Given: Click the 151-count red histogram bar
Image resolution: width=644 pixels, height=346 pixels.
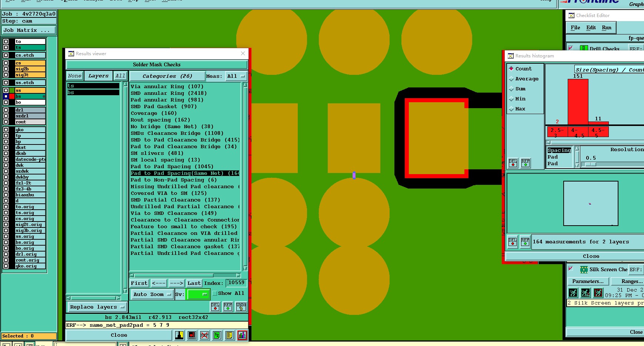Looking at the screenshot, I should click(x=578, y=102).
